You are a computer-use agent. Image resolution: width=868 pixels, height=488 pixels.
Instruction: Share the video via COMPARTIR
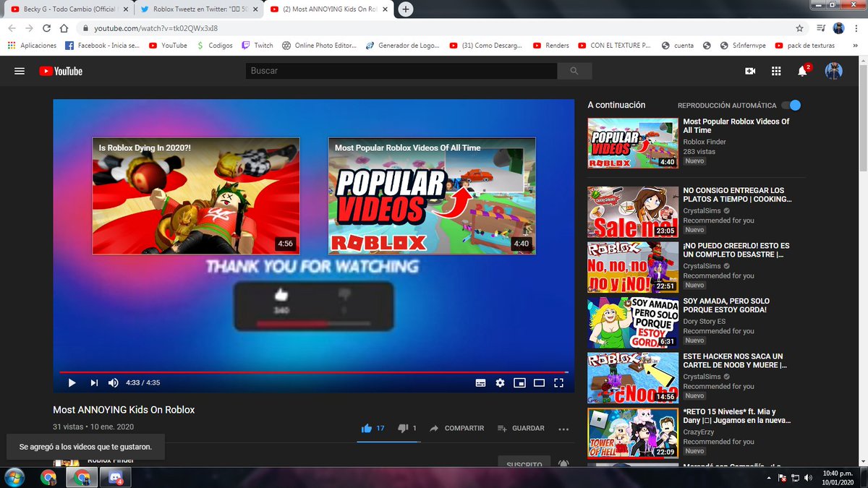[x=456, y=428]
